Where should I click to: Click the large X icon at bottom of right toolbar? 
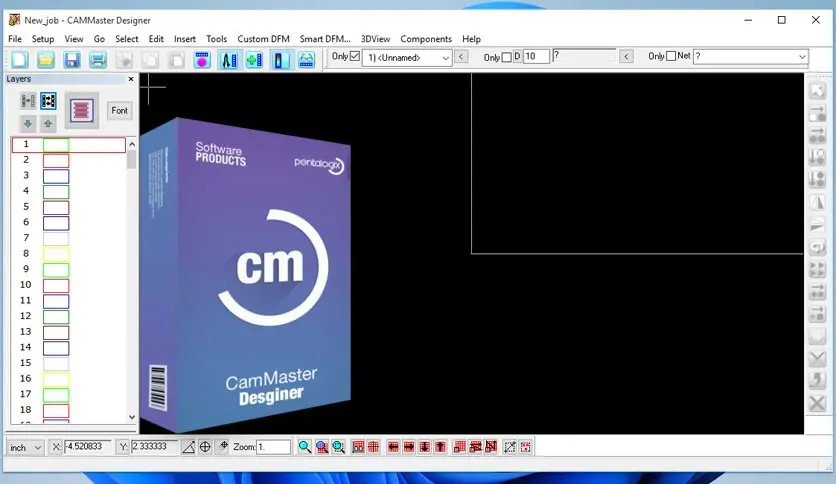coord(817,403)
